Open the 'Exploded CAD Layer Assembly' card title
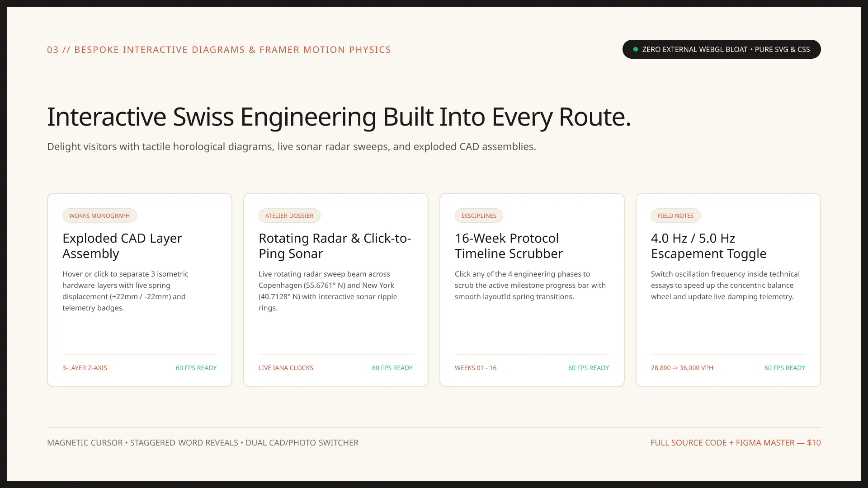 (122, 246)
